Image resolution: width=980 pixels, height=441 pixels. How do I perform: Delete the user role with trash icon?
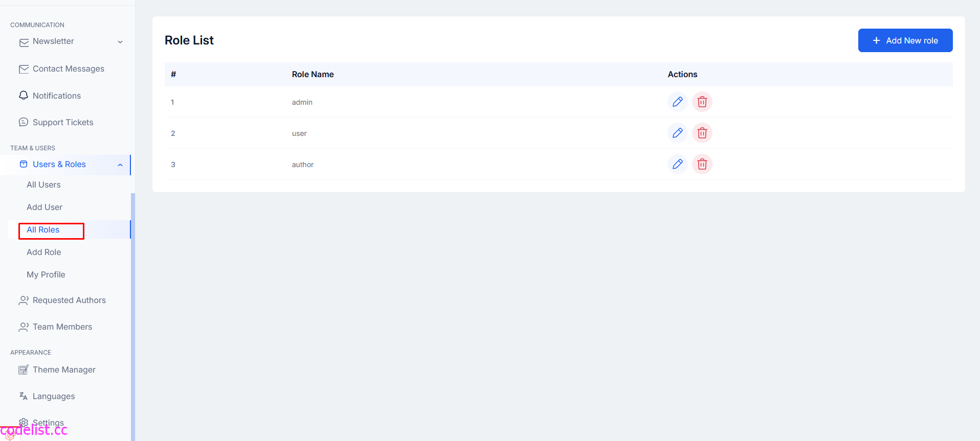coord(702,133)
